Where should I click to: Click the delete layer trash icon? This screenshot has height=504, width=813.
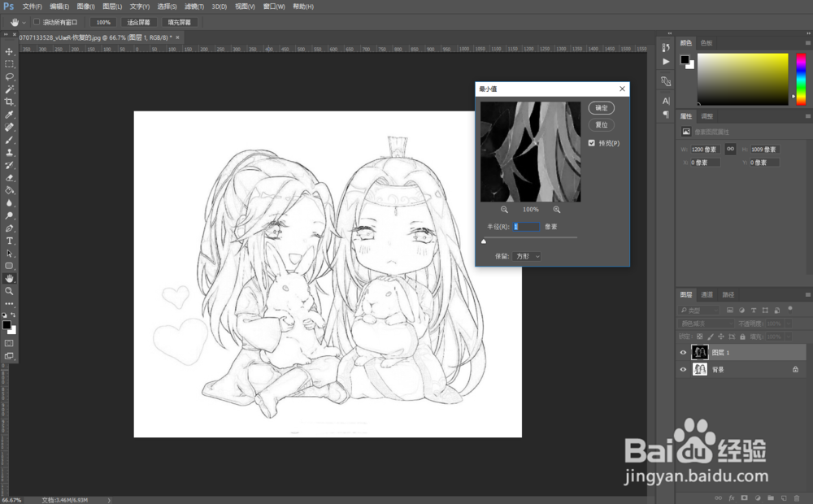point(797,497)
